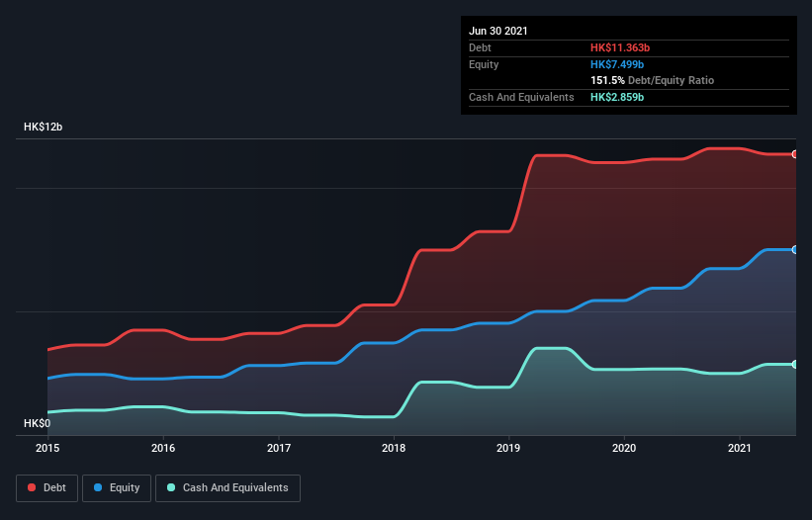The image size is (812, 520).
Task: Click the 151.5% Debt/Equity Ratio text
Action: 652,80
